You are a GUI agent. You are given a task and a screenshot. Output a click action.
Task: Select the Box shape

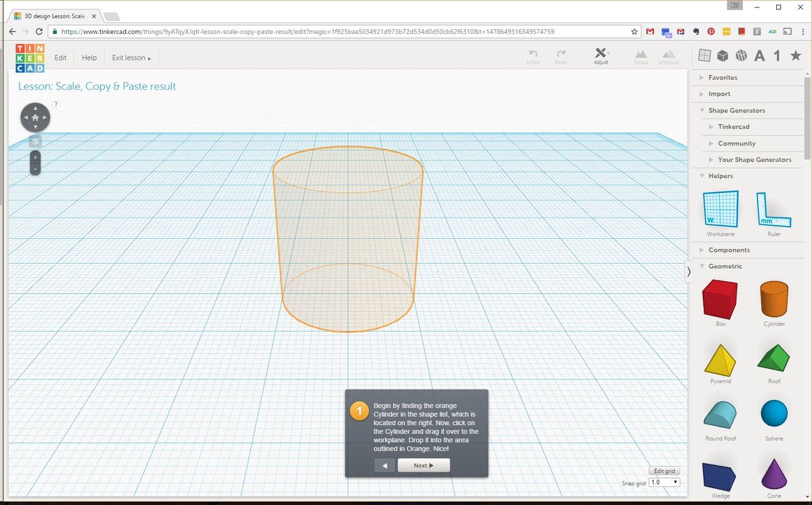point(719,300)
